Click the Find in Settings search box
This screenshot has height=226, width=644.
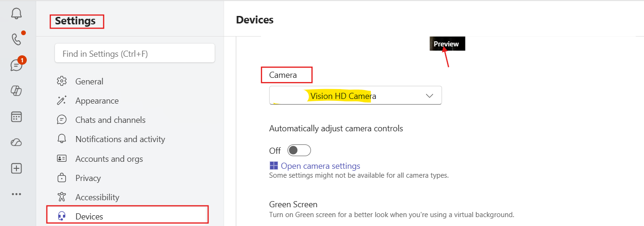[135, 53]
